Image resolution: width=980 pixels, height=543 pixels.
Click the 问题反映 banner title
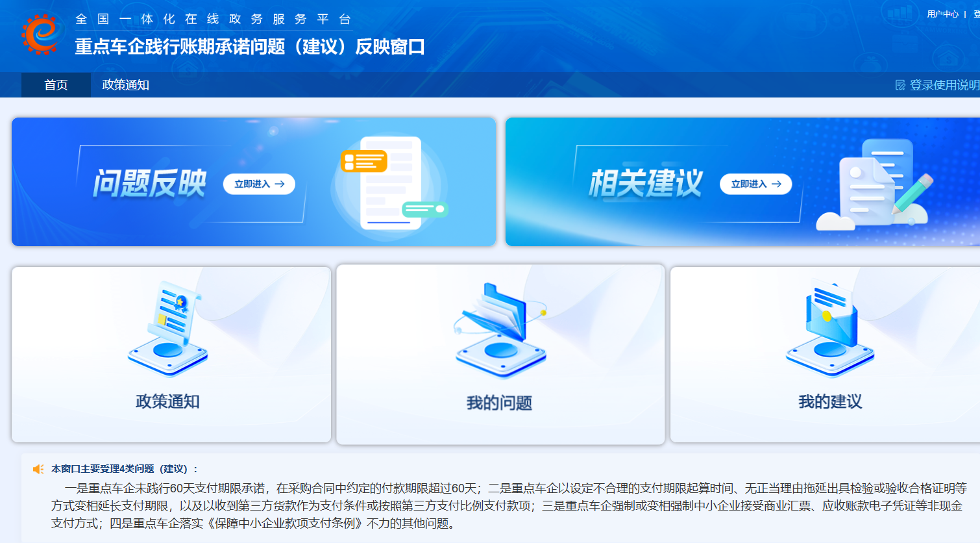click(x=149, y=183)
